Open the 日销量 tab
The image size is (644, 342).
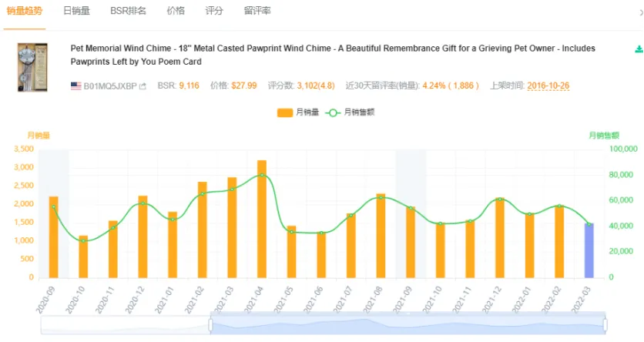[76, 11]
